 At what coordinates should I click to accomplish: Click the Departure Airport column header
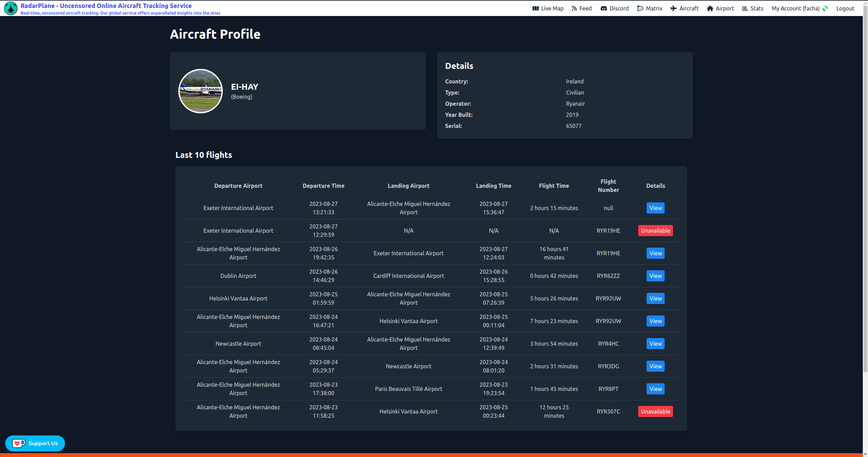(x=238, y=186)
